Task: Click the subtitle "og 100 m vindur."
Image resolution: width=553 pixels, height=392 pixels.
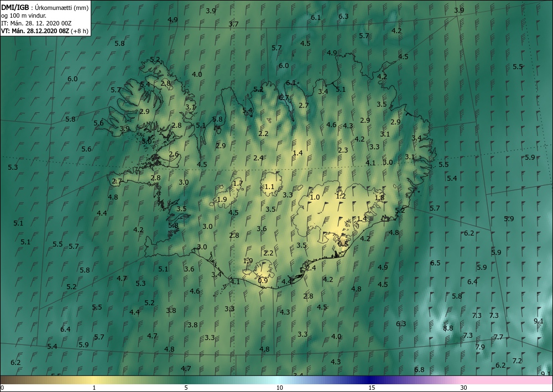Action: pyautogui.click(x=24, y=15)
